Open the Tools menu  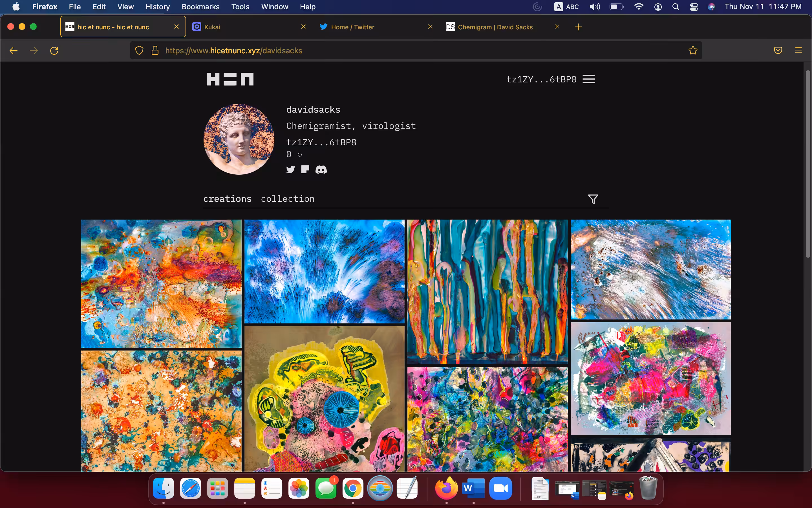tap(240, 7)
